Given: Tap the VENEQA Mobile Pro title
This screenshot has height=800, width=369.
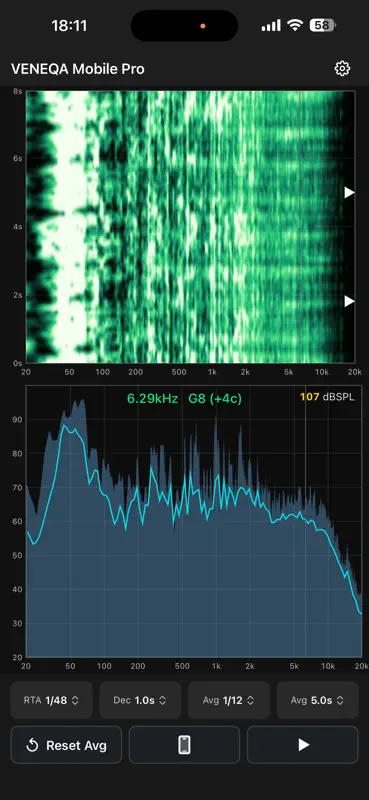Looking at the screenshot, I should pyautogui.click(x=78, y=69).
